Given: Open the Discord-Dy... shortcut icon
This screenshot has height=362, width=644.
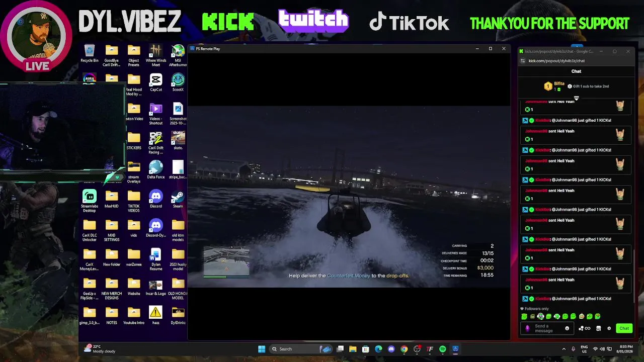Looking at the screenshot, I should 156,228.
